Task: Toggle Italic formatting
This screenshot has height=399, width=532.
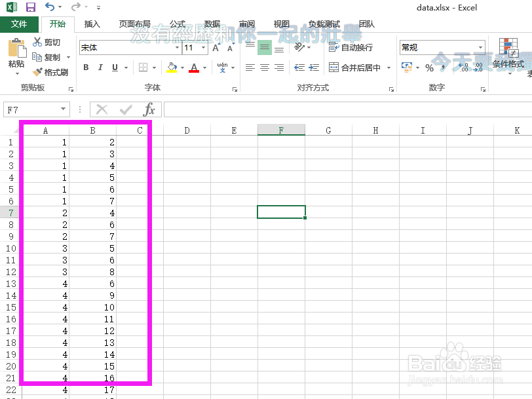Action: coord(100,67)
